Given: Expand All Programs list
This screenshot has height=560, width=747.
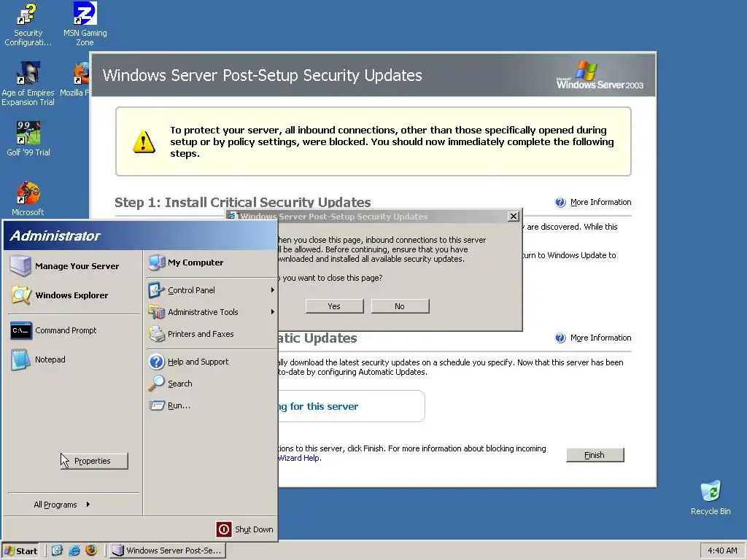Looking at the screenshot, I should click(62, 505).
